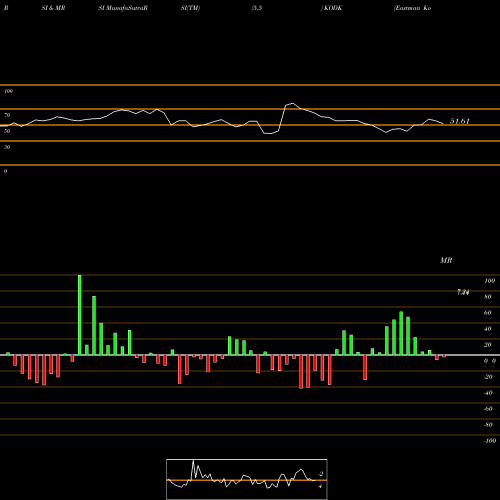Click the RSI value label 51.61
The image size is (500, 500).
click(x=460, y=121)
